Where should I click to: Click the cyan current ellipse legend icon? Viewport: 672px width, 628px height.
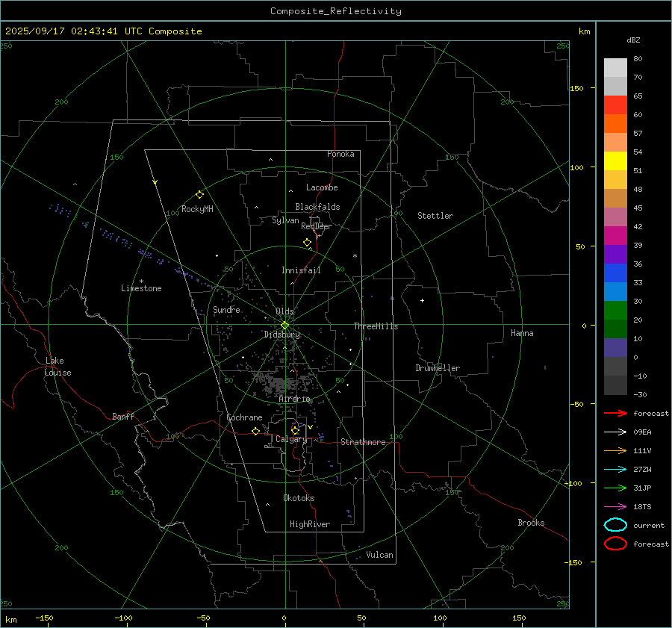tap(615, 525)
